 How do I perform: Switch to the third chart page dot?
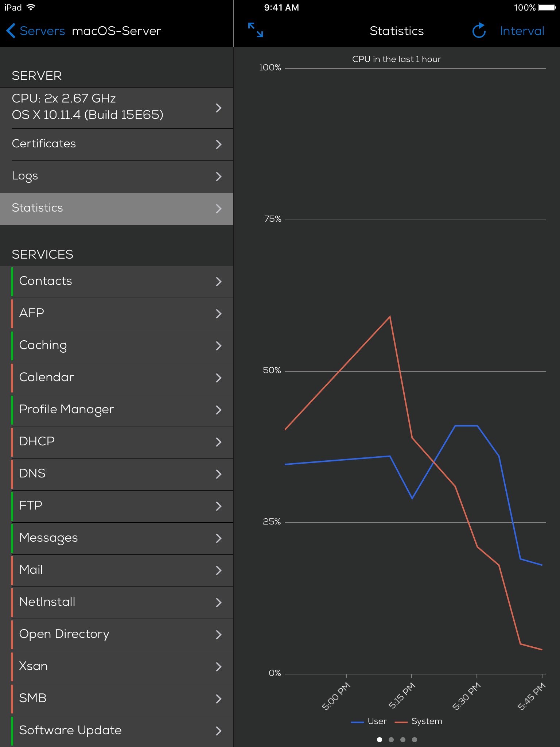(x=403, y=740)
